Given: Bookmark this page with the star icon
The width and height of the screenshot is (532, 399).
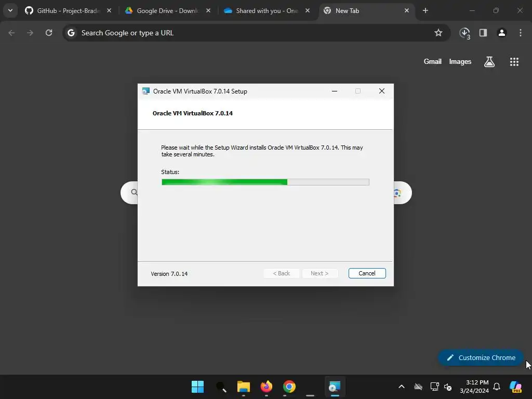Looking at the screenshot, I should tap(438, 33).
